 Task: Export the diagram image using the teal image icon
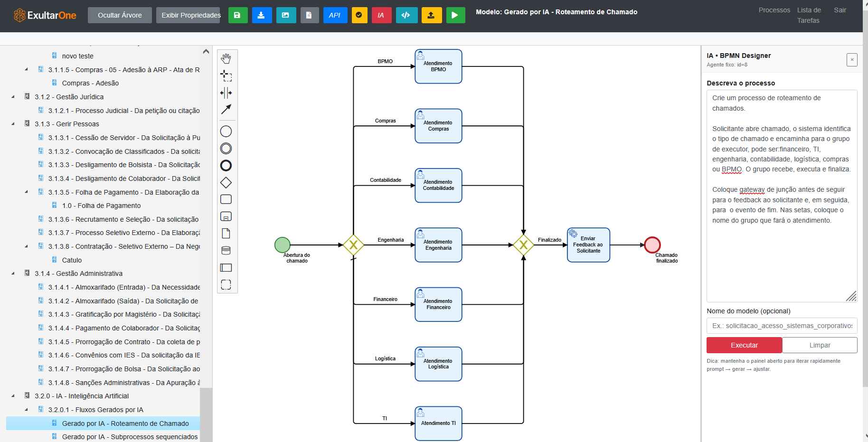pyautogui.click(x=286, y=15)
